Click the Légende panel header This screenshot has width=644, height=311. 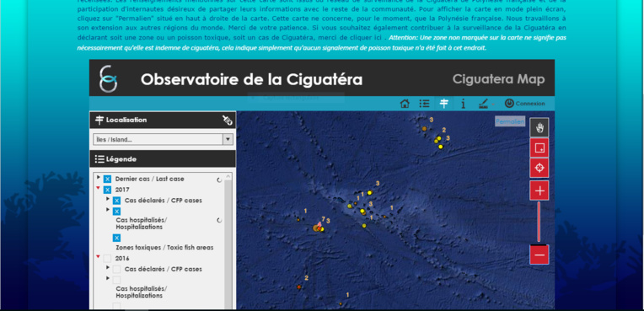(x=163, y=159)
